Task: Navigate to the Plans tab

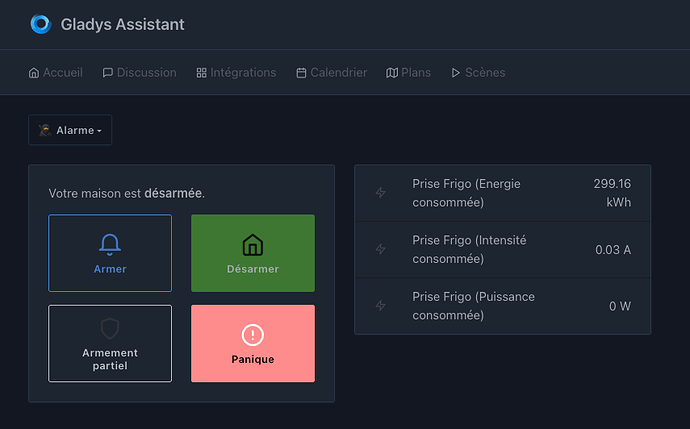Action: tap(408, 73)
